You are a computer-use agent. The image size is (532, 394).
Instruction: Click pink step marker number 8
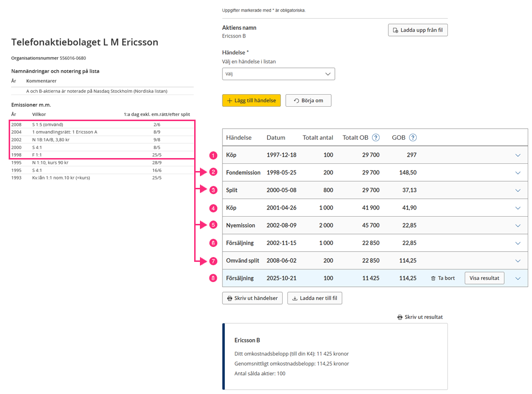[x=213, y=278]
